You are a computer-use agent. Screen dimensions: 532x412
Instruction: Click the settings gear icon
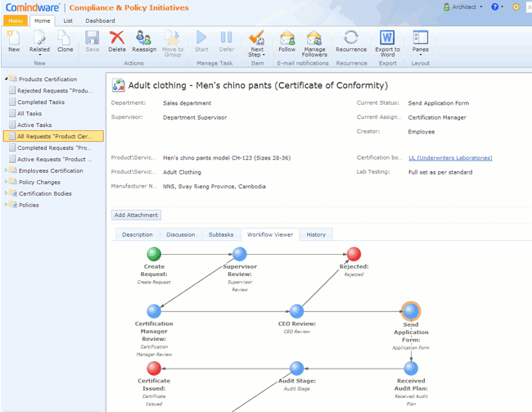[516, 7]
